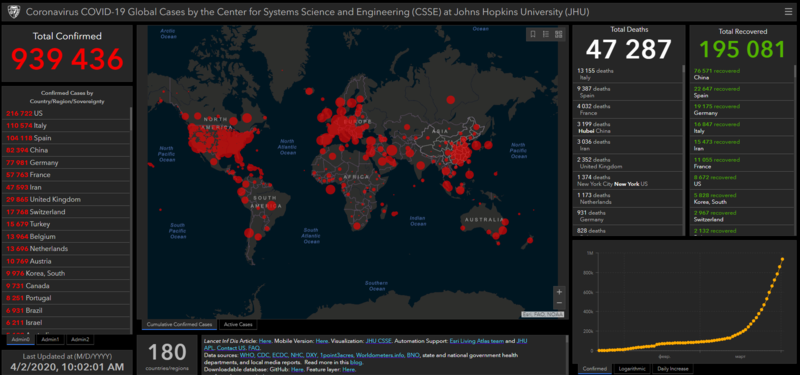Click the Esri, FAO, NOAA map attribution
800x375 pixels.
coord(542,314)
